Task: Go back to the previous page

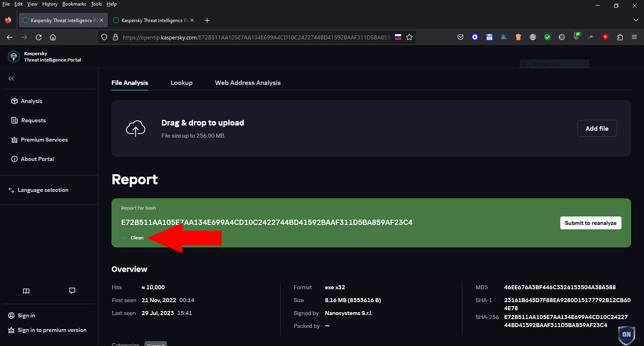Action: [10, 37]
